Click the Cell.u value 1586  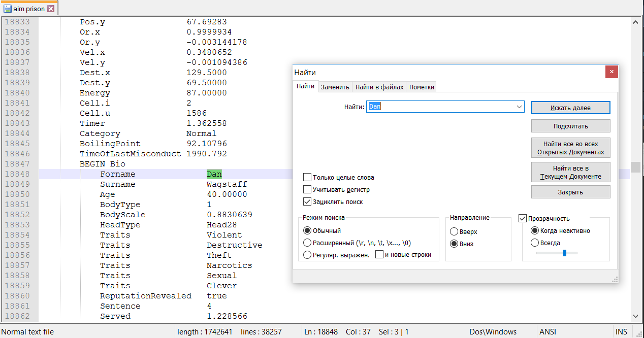tap(197, 113)
